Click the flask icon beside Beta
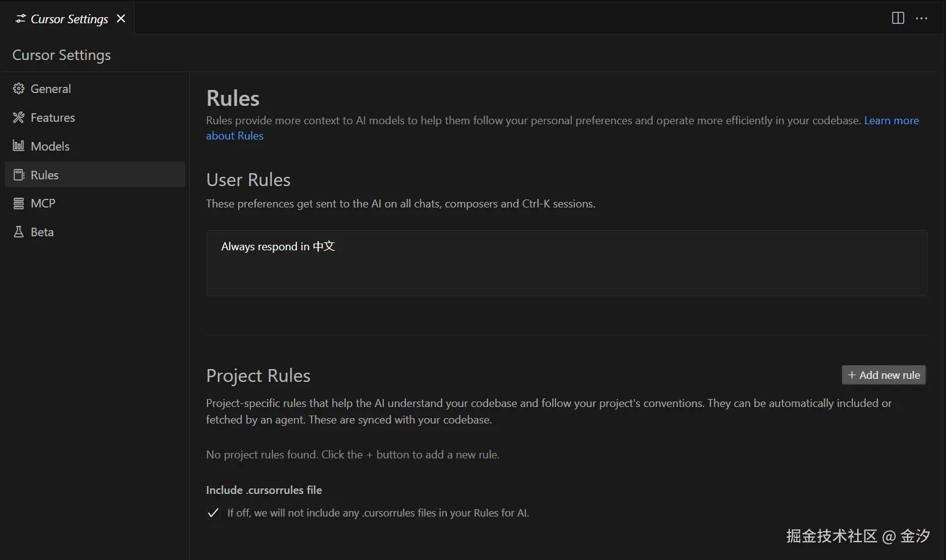This screenshot has height=560, width=946. [x=19, y=232]
